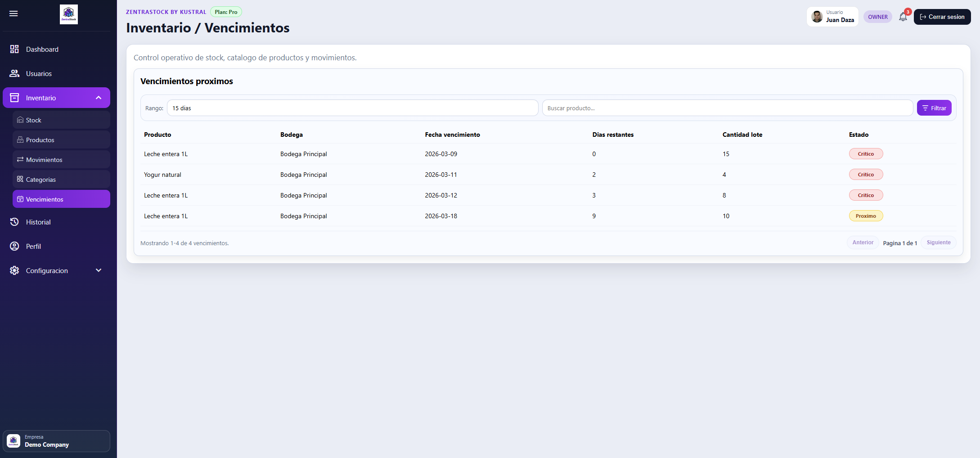Screen dimensions: 980x458
Task: Click the Siguiente pagination button
Action: pyautogui.click(x=939, y=242)
